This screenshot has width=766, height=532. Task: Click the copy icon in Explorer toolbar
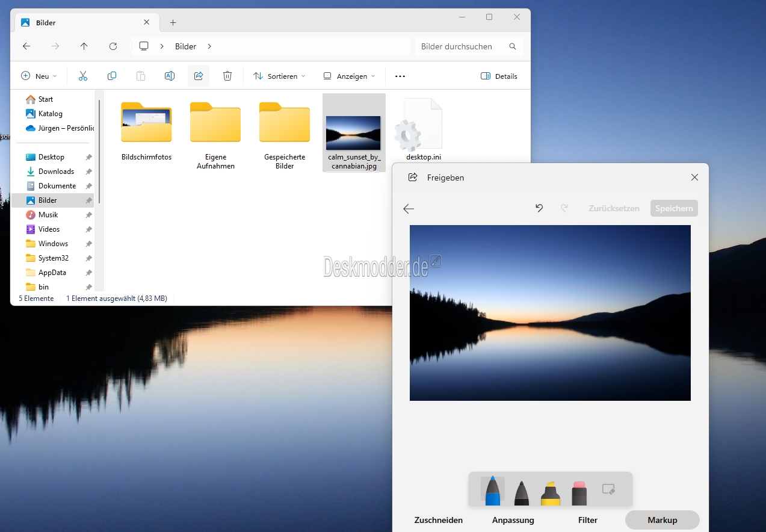112,76
